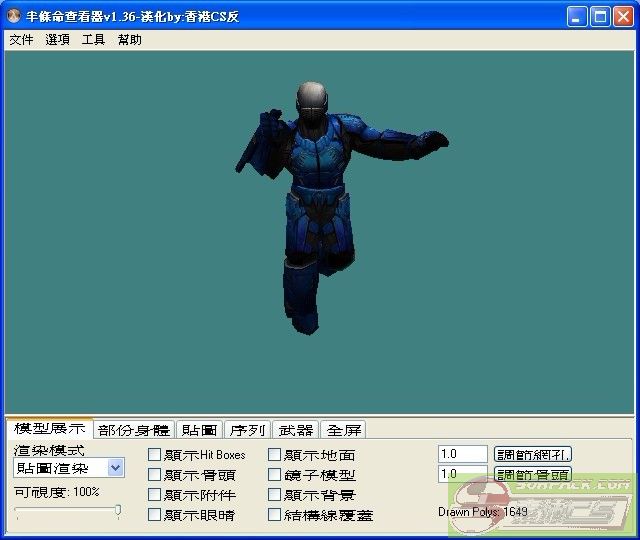The width and height of the screenshot is (640, 540).
Task: Click the 可視度 opacity slider handle
Action: (118, 511)
